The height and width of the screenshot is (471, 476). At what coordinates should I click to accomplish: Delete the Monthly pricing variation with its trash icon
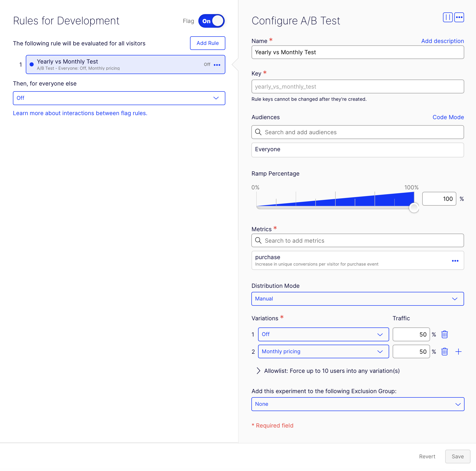[444, 352]
